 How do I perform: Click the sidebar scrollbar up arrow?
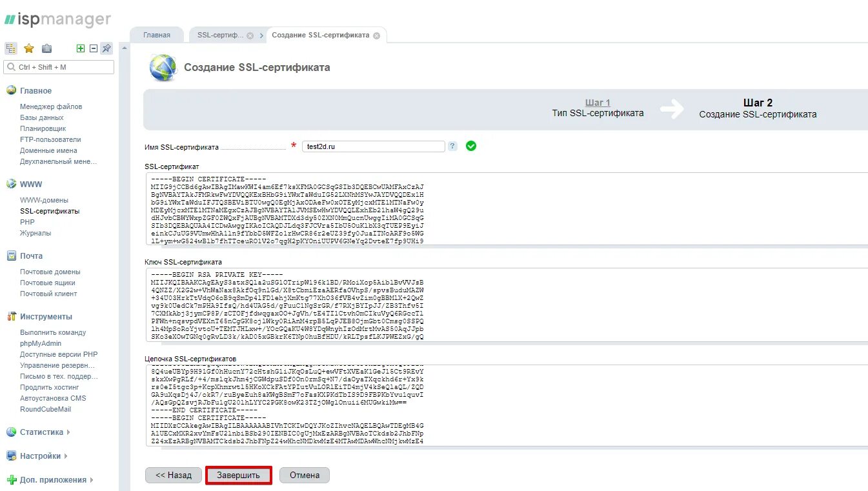coord(124,48)
